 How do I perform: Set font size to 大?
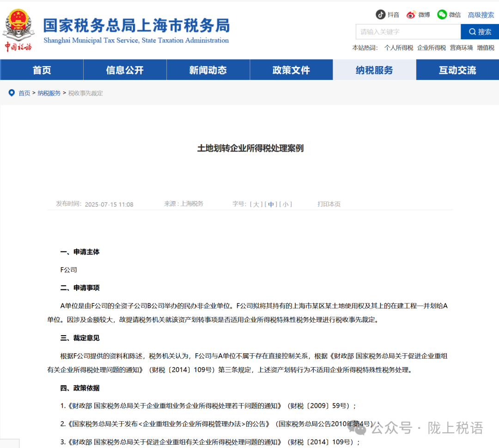[256, 204]
